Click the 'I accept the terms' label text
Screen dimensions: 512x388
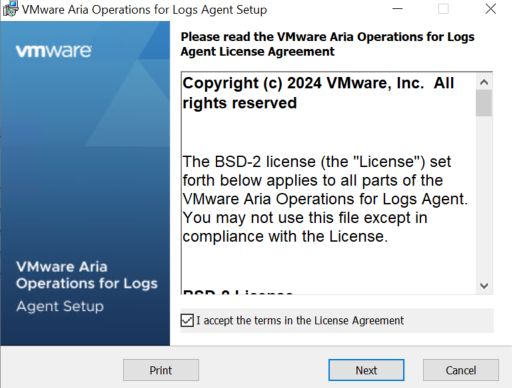[300, 321]
